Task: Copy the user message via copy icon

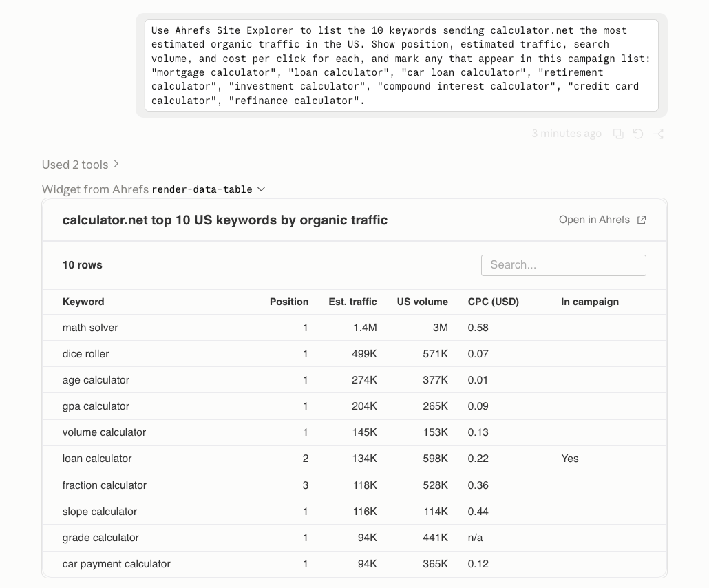Action: coord(618,134)
